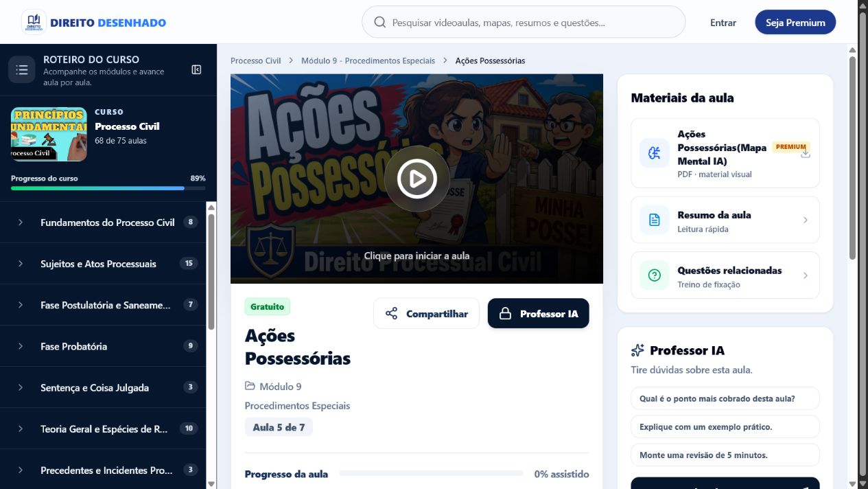Click the Roteiro do Curso heading
Screen dimensions: 868x489
tap(91, 60)
